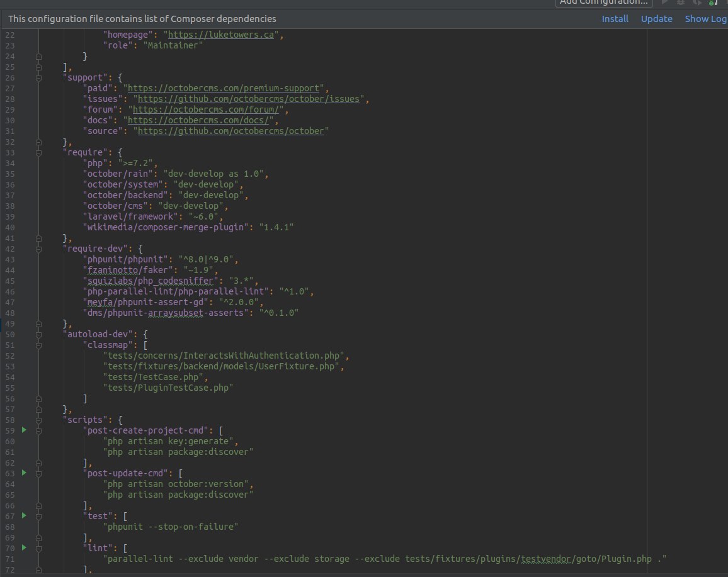Screen dimensions: 728x577
Task: Click the "october/rain" dependency key
Action: click(118, 174)
